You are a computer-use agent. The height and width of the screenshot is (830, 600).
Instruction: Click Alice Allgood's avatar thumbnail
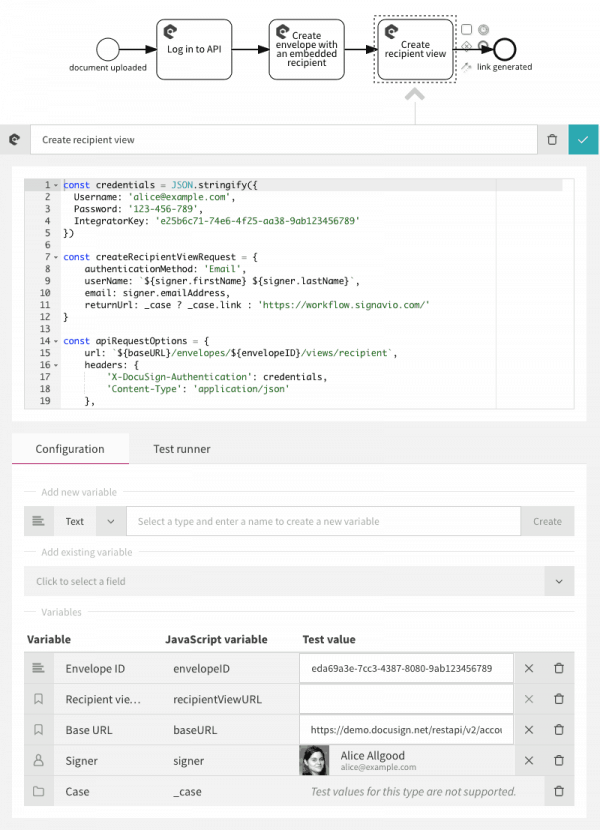tap(315, 761)
